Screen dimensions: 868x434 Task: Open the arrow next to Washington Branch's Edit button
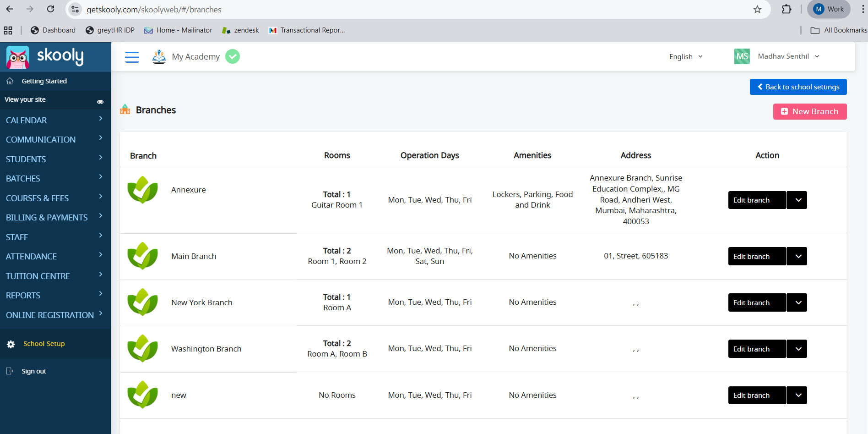tap(798, 349)
